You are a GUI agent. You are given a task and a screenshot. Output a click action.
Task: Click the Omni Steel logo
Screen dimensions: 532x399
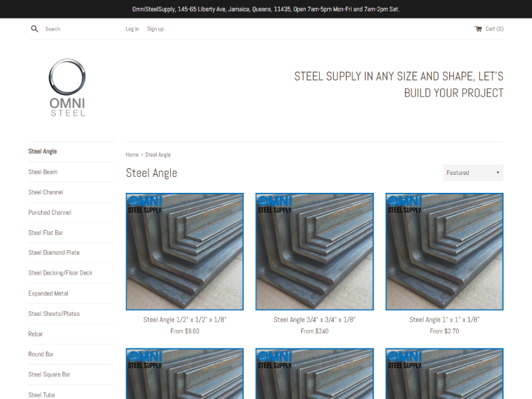[x=67, y=88]
